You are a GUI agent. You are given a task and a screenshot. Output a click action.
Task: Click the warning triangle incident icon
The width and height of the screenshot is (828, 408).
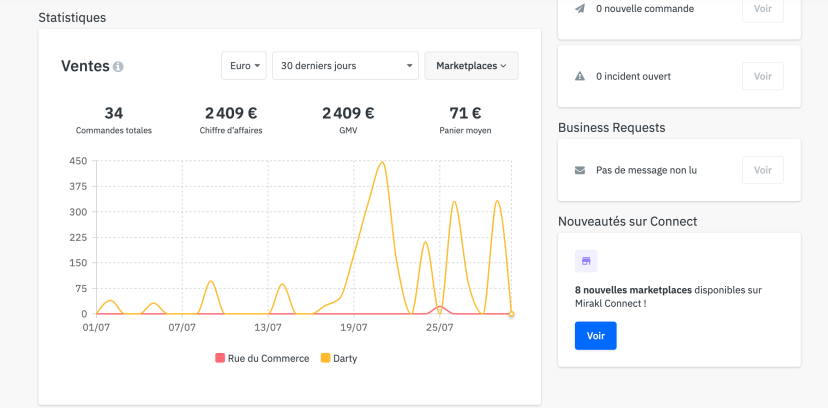[580, 76]
